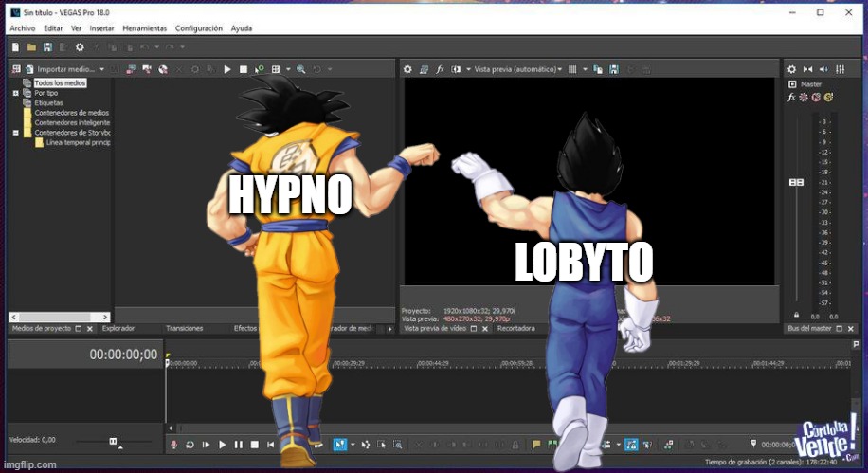The height and width of the screenshot is (473, 868).
Task: Click get media from web globe icon
Action: pyautogui.click(x=163, y=69)
